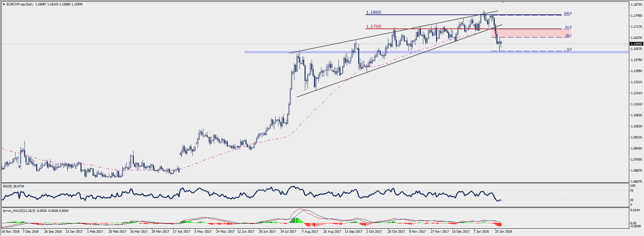Image resolution: width=644 pixels, height=236 pixels.
Task: Click the 1.10830 price scale label
Action: tap(636, 115)
